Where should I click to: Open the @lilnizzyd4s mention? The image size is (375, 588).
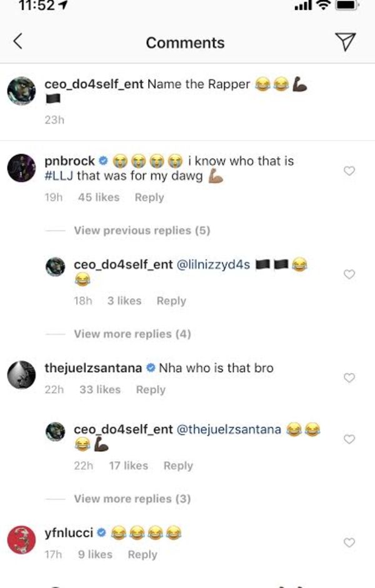pos(214,264)
